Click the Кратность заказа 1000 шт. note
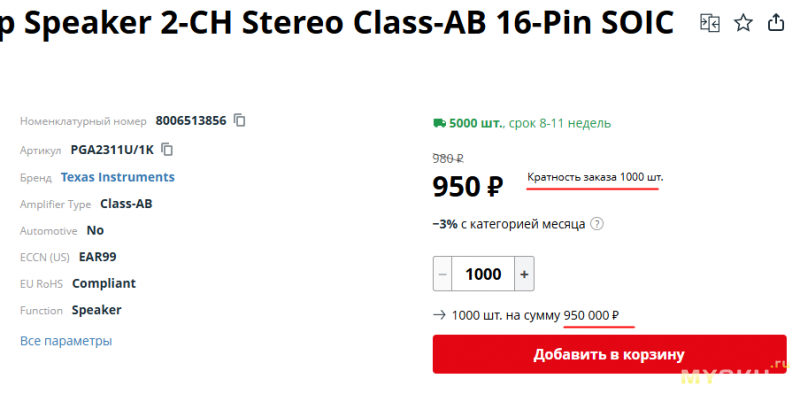The height and width of the screenshot is (394, 800). click(595, 177)
